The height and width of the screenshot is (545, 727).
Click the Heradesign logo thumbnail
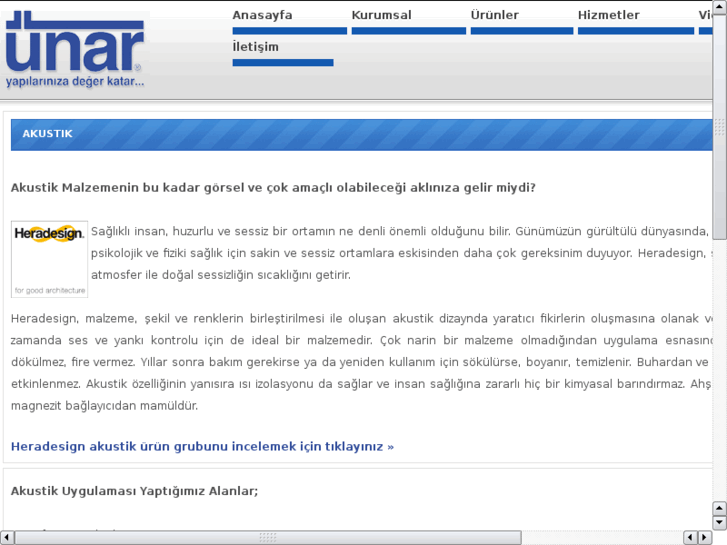50,259
